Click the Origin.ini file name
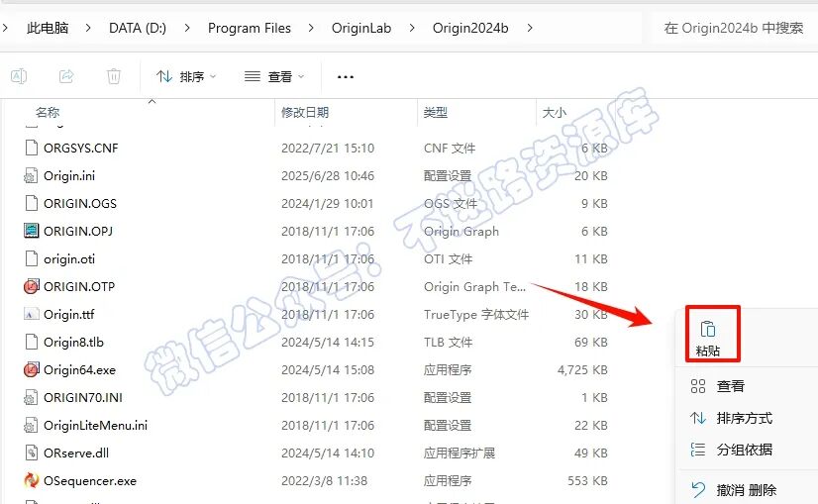Image resolution: width=818 pixels, height=504 pixels. click(x=69, y=176)
